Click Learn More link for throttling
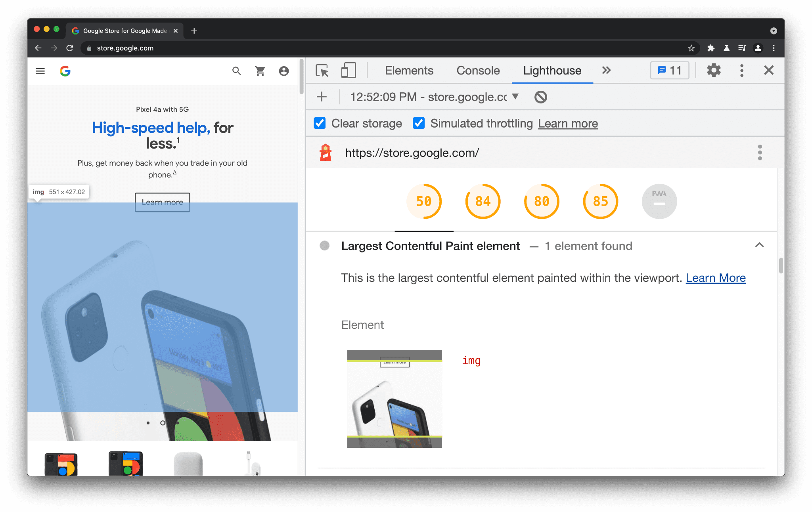 click(x=568, y=123)
